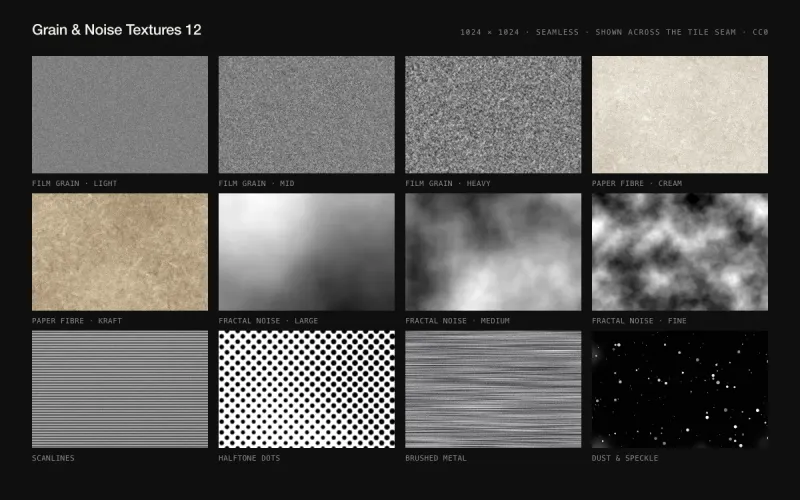Click the 'FRACTAL NOISE · LARGE' caption

coord(268,321)
